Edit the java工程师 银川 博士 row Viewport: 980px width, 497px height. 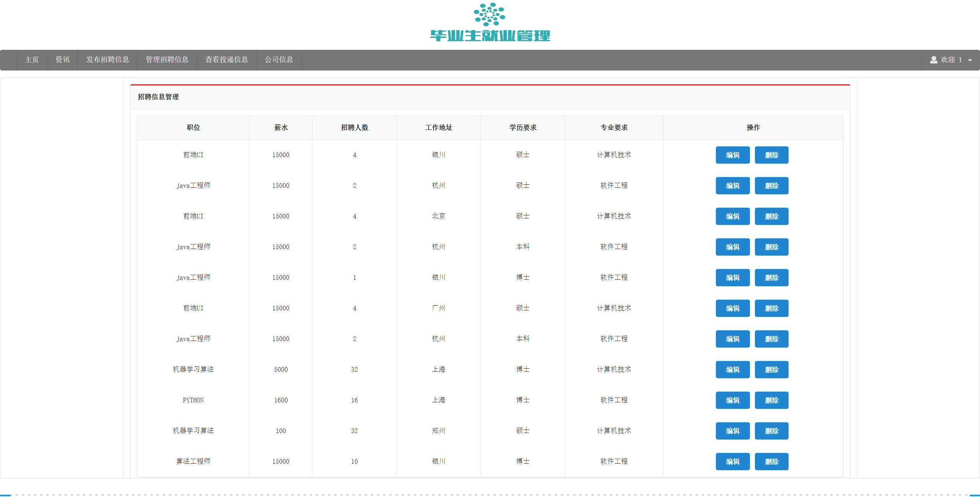pyautogui.click(x=733, y=278)
